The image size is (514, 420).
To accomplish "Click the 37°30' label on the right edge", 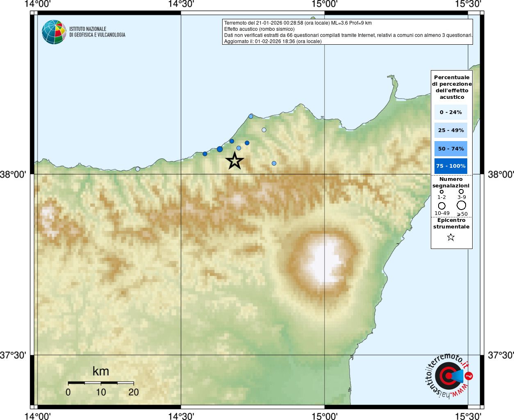I will tap(501, 355).
